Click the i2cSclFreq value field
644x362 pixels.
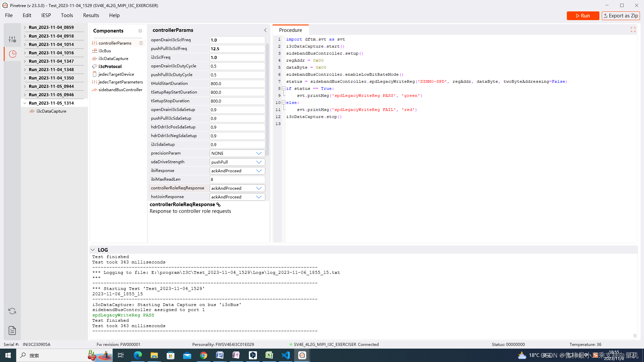pyautogui.click(x=237, y=57)
